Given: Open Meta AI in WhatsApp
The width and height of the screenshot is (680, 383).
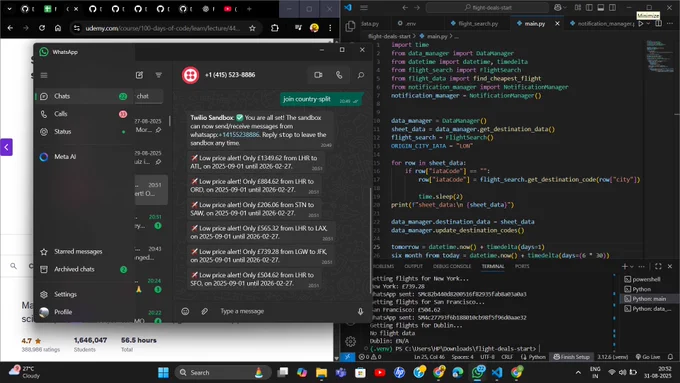Looking at the screenshot, I should (x=83, y=157).
